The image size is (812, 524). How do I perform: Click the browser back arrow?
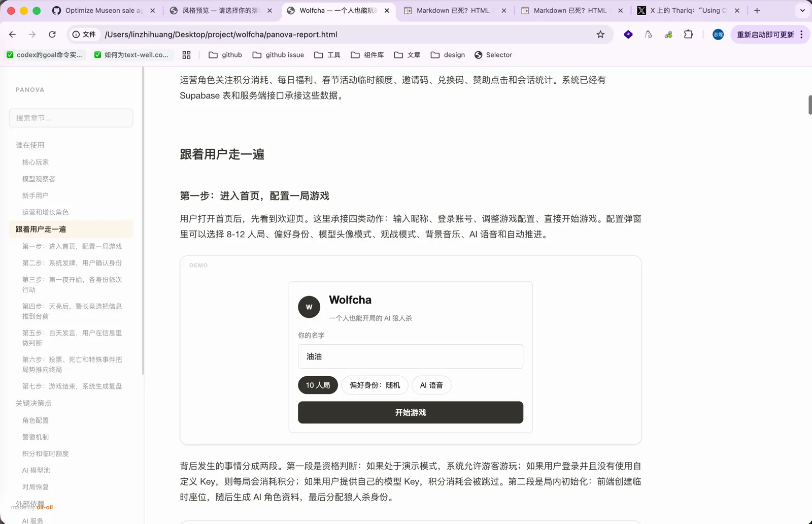pyautogui.click(x=12, y=35)
